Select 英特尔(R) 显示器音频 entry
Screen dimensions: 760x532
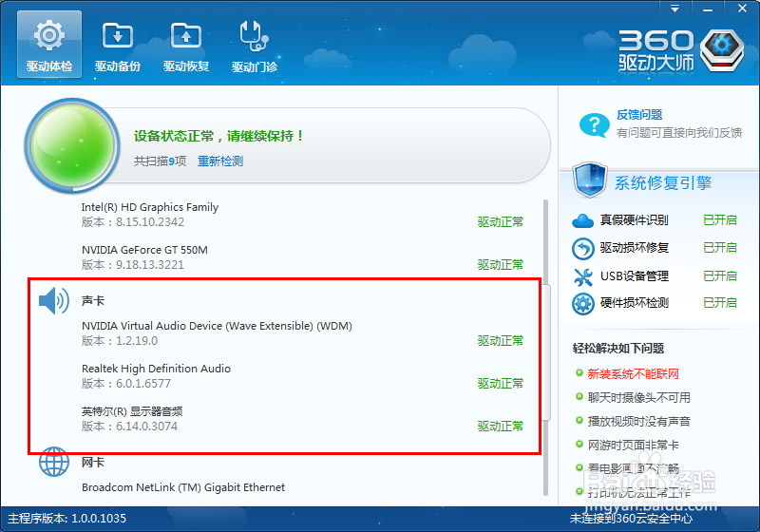pyautogui.click(x=132, y=411)
